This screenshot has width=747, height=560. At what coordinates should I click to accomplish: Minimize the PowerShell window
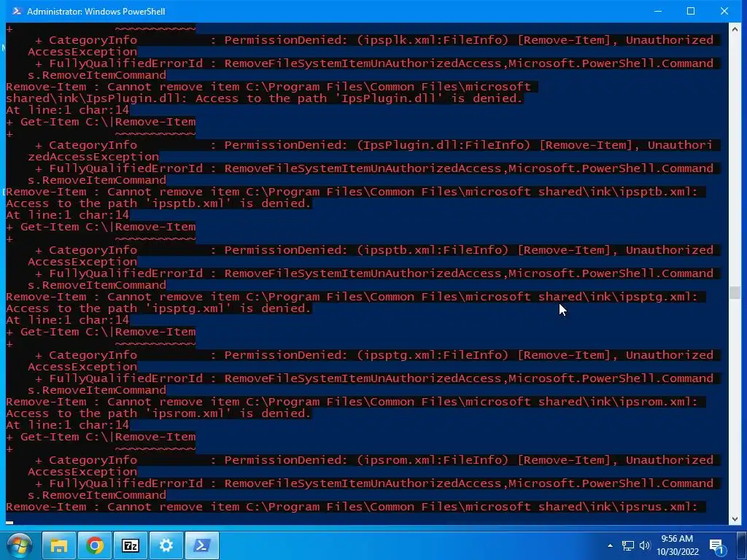pyautogui.click(x=658, y=11)
